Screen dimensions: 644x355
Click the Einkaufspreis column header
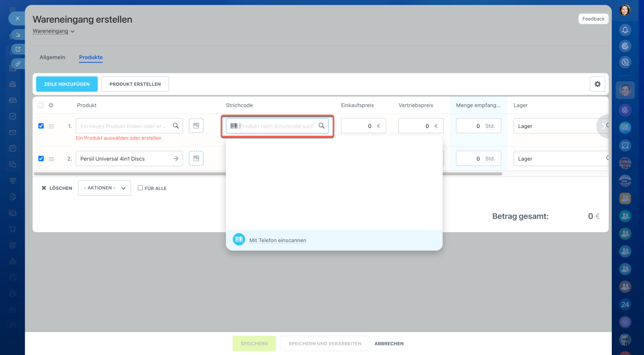click(358, 105)
